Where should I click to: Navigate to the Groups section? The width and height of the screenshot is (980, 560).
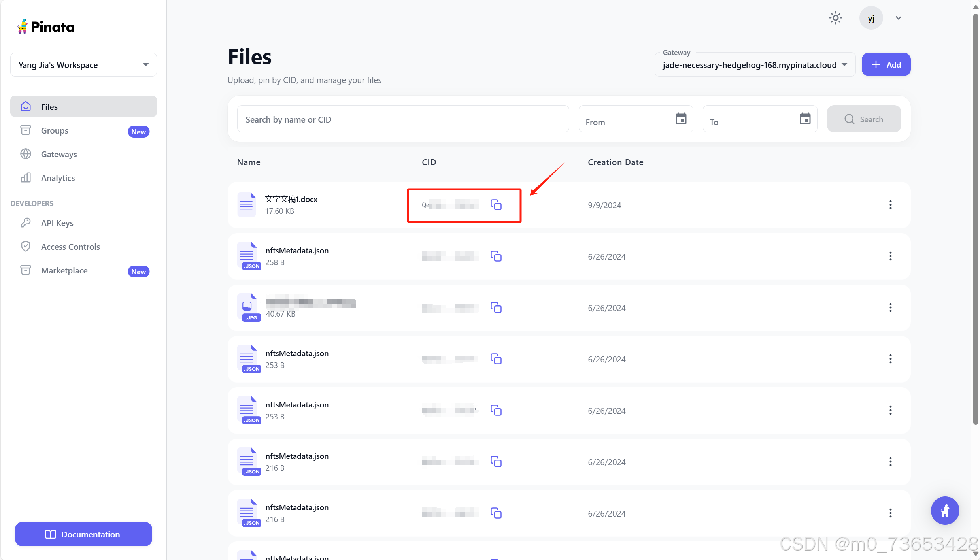55,130
